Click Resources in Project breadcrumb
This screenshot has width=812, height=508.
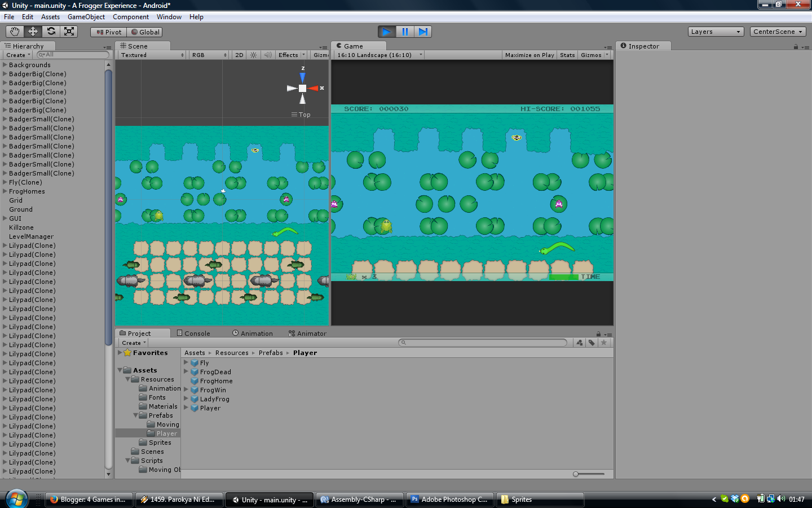coord(232,353)
